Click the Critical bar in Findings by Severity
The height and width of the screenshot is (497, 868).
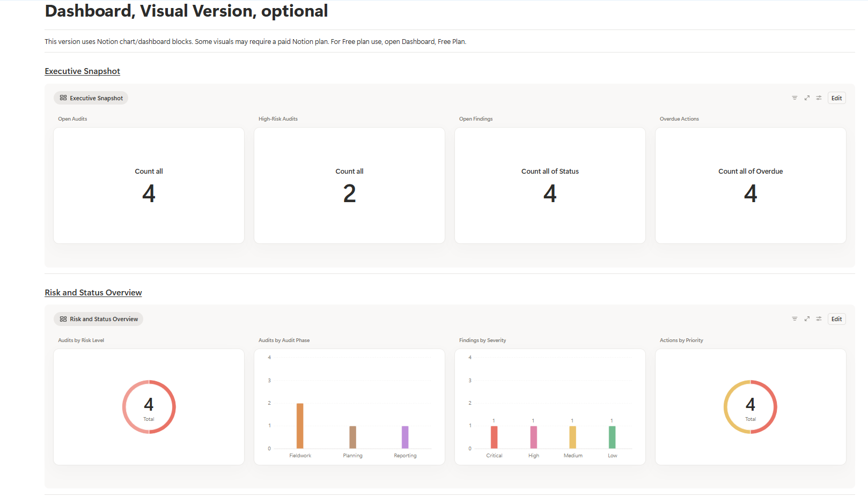pos(494,437)
